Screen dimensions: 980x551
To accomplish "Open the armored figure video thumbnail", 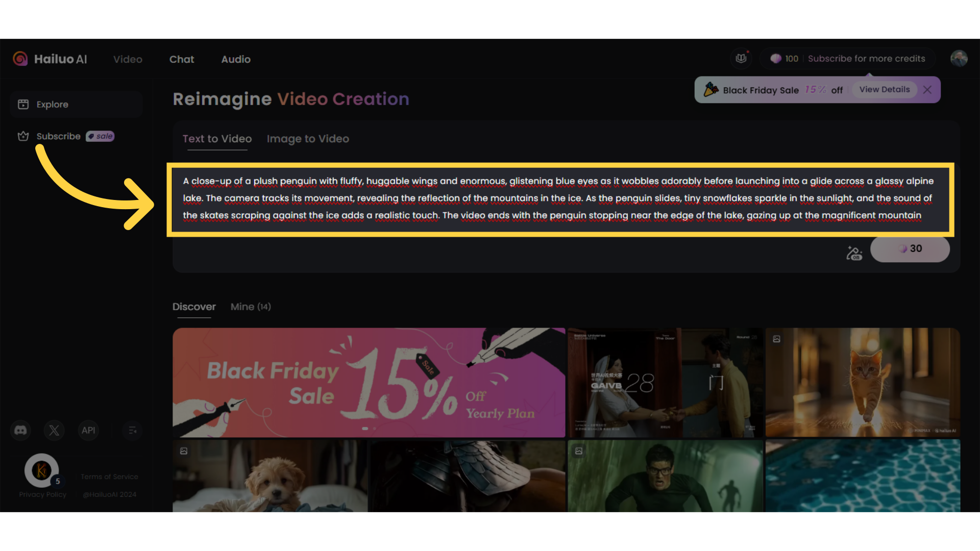I will (x=468, y=476).
